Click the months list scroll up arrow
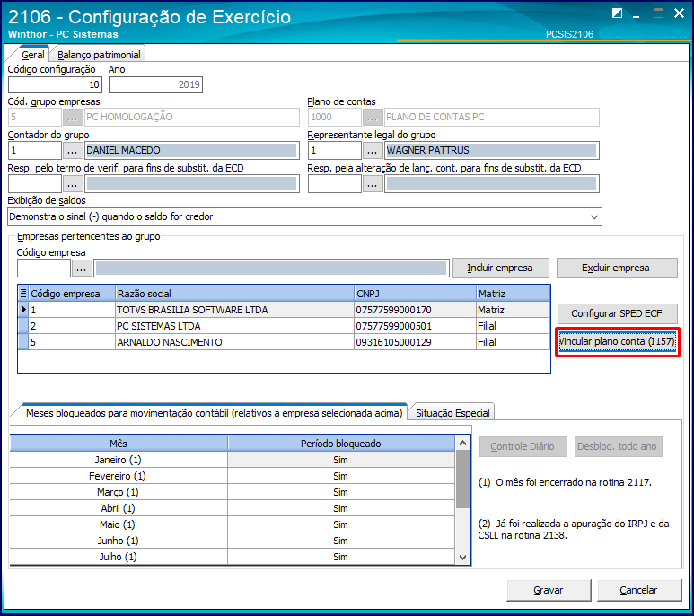Viewport: 694px width, 616px height. [462, 443]
